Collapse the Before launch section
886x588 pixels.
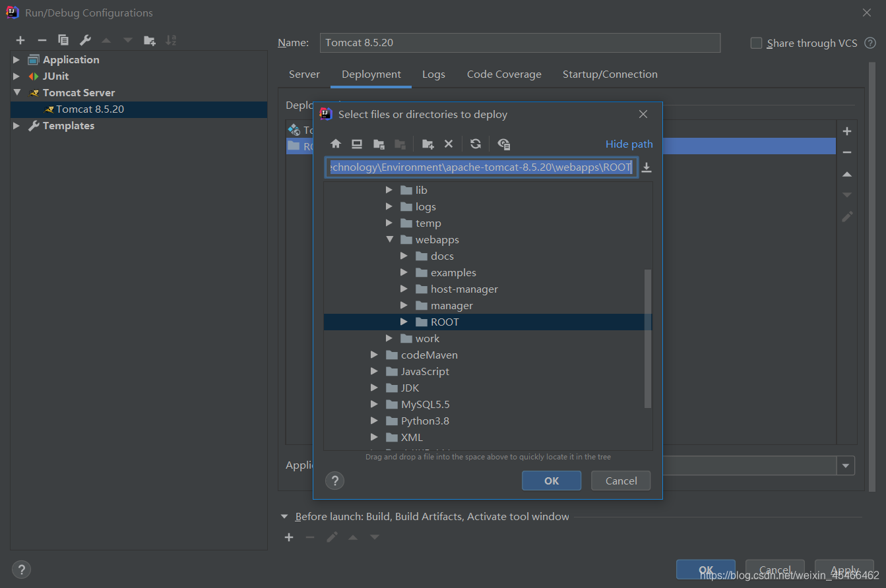pos(284,517)
